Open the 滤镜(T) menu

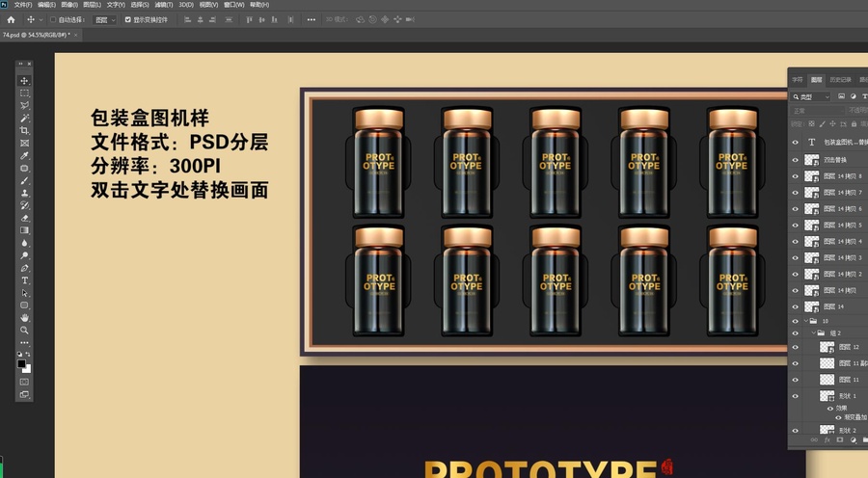[x=163, y=5]
